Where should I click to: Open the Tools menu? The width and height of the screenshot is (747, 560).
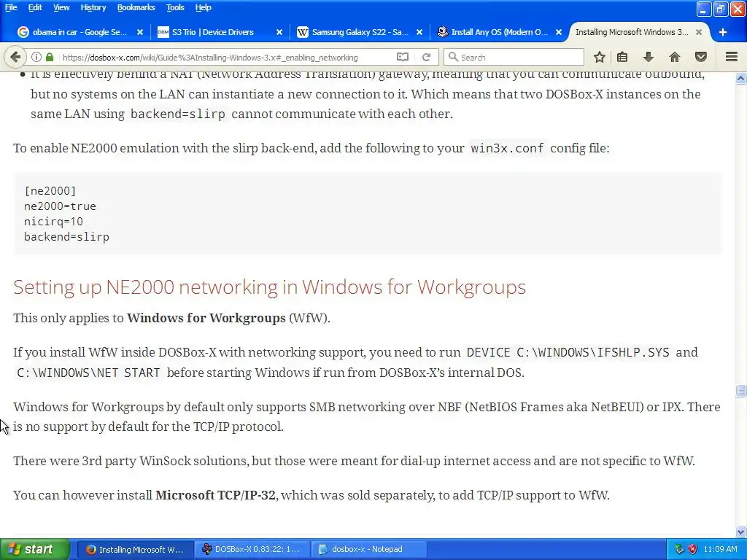[175, 7]
